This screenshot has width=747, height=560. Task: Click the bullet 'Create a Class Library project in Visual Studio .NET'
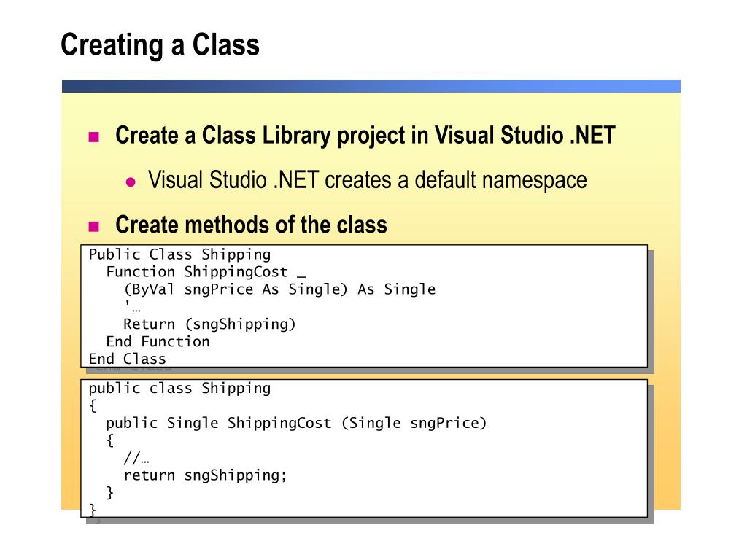click(365, 136)
